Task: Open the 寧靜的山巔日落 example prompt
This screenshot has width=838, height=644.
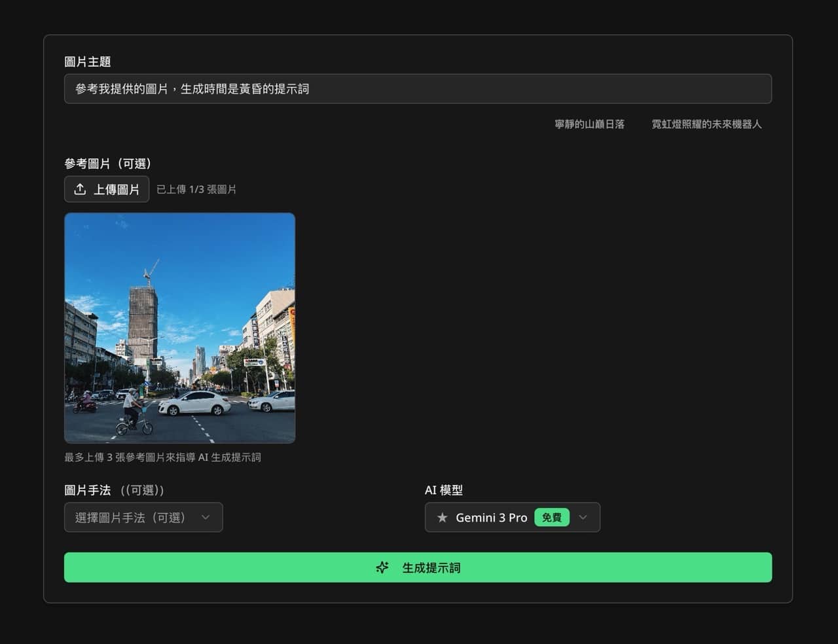Action: (589, 124)
